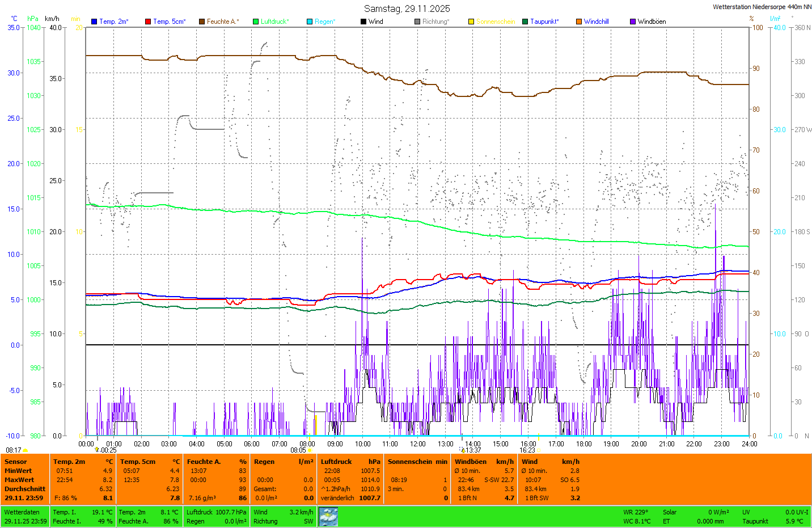Click the red Temp. 5cm legend square
The height and width of the screenshot is (528, 812).
click(148, 22)
